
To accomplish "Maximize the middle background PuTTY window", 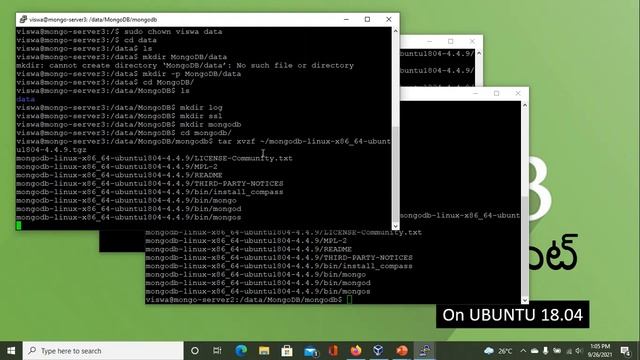I will pos(451,41).
